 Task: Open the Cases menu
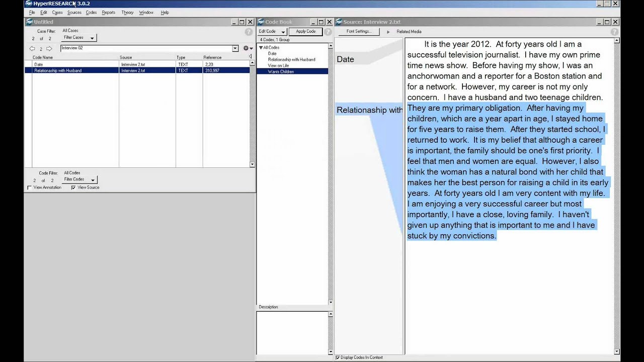click(57, 13)
